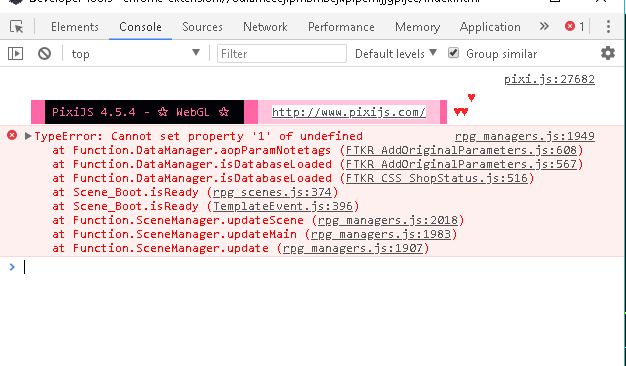Open the Application tab
The height and width of the screenshot is (366, 626).
tap(490, 27)
